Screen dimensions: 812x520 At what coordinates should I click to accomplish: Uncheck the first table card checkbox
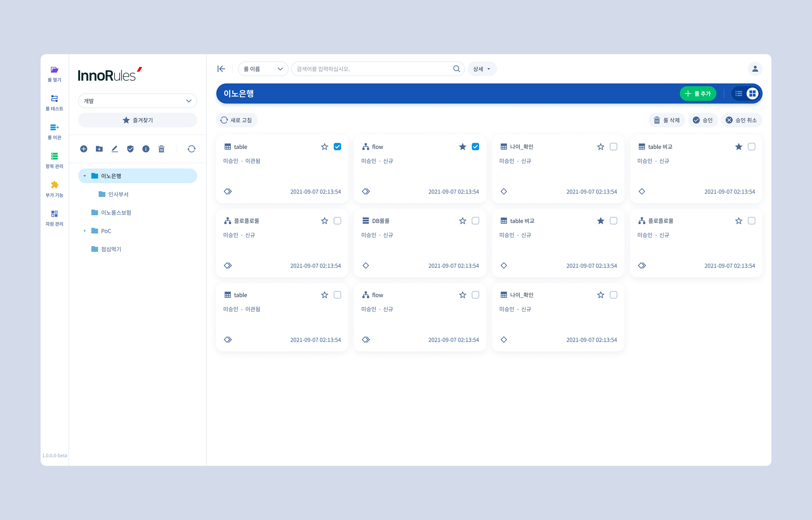click(x=337, y=147)
